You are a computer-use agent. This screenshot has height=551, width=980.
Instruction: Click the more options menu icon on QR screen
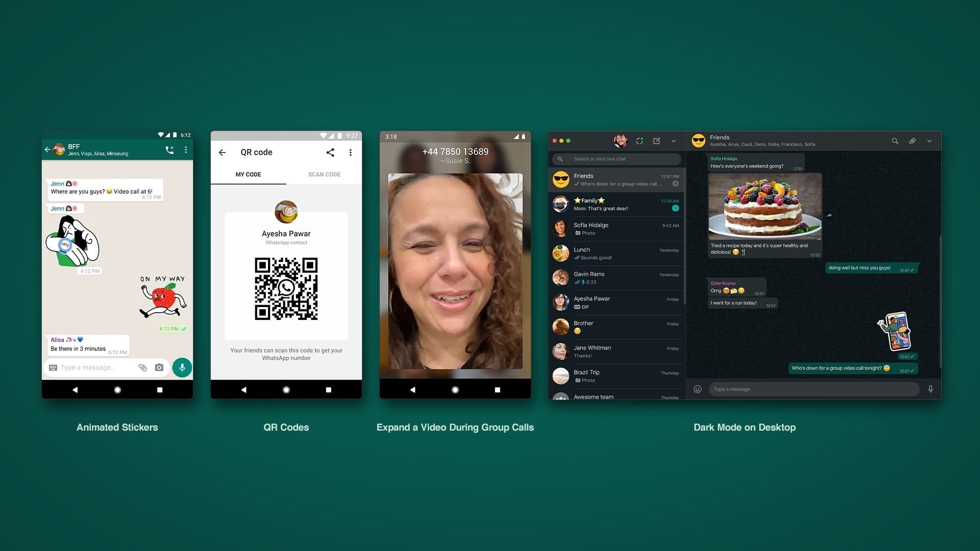(350, 152)
